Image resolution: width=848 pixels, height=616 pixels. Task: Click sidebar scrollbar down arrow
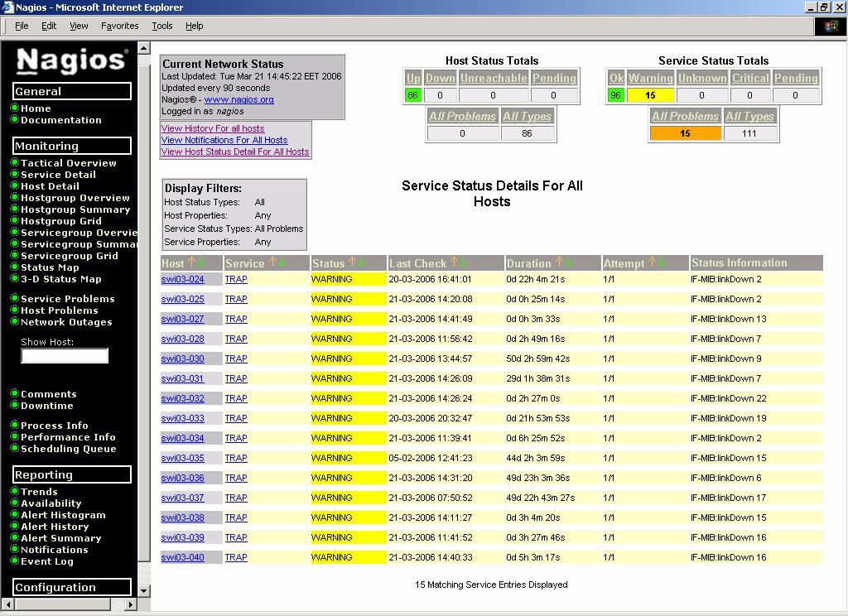pos(144,590)
